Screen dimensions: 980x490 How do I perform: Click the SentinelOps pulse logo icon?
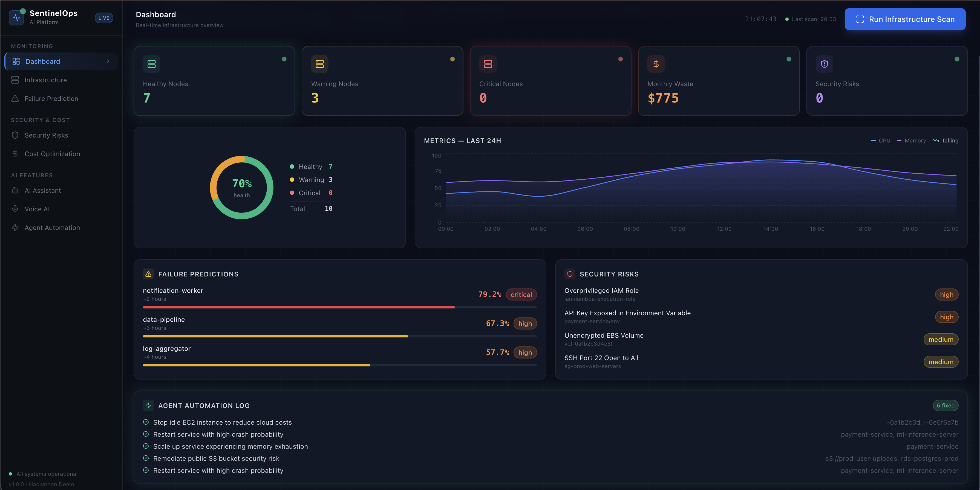coord(16,18)
